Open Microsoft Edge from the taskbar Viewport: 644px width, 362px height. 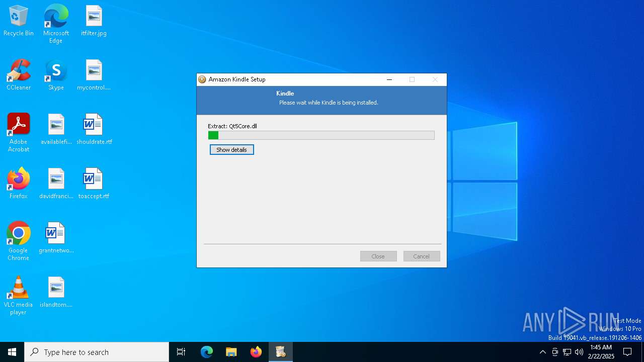coord(207,352)
